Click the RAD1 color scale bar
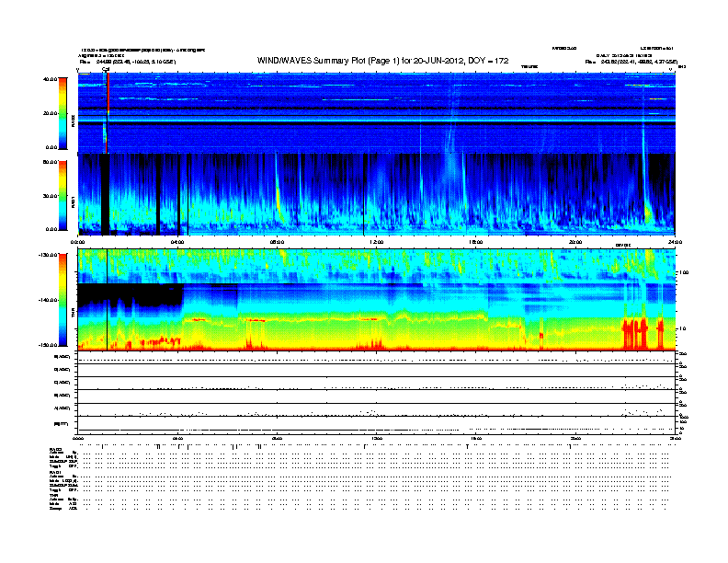 (63, 195)
